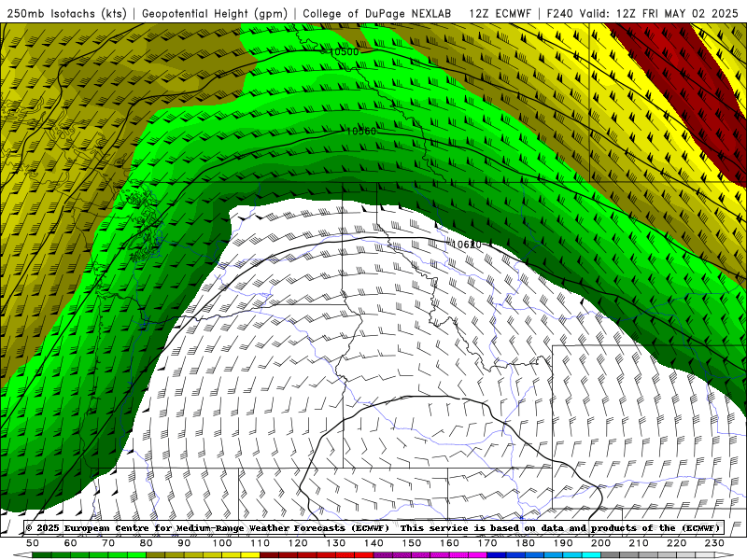Click the 'College of DuPage NEXLAB' header text

pyautogui.click(x=376, y=13)
